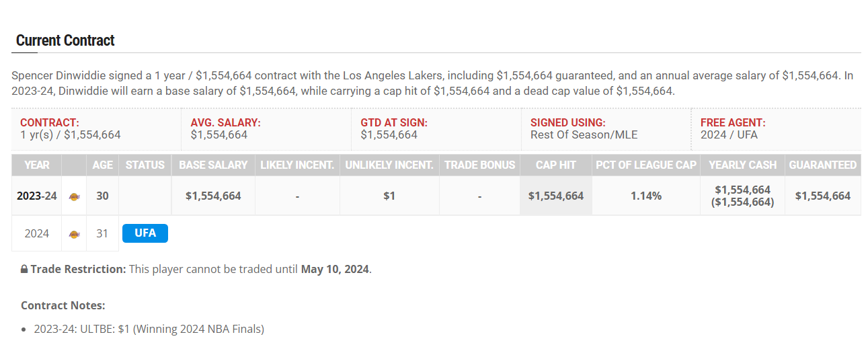Click the YEAR column header

point(36,165)
